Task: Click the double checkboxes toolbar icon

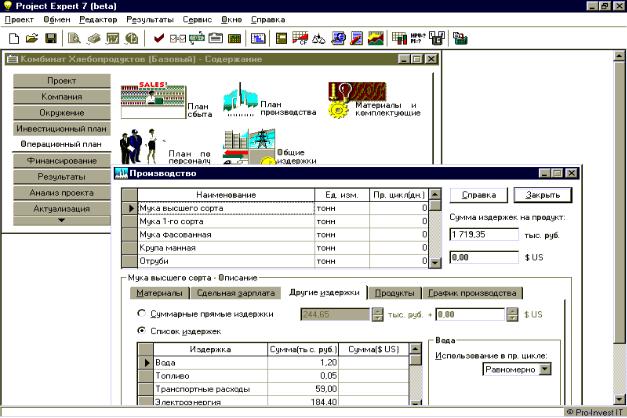Action: (x=178, y=38)
